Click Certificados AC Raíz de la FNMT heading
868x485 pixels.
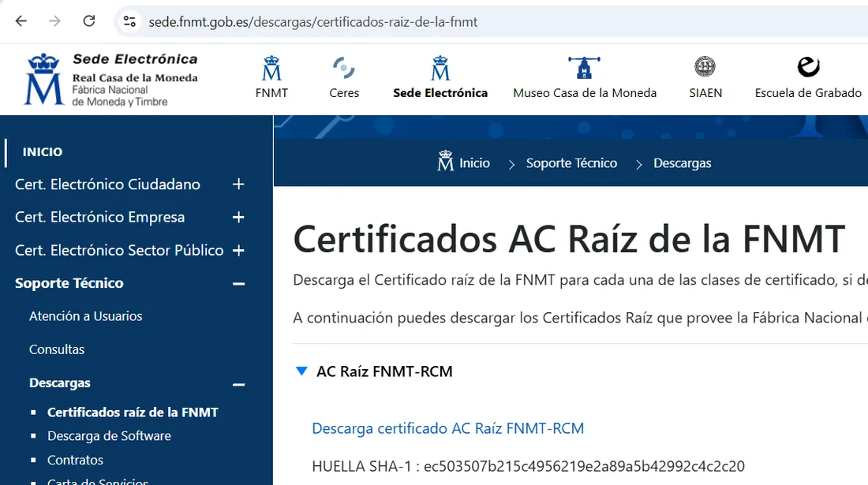coord(569,239)
